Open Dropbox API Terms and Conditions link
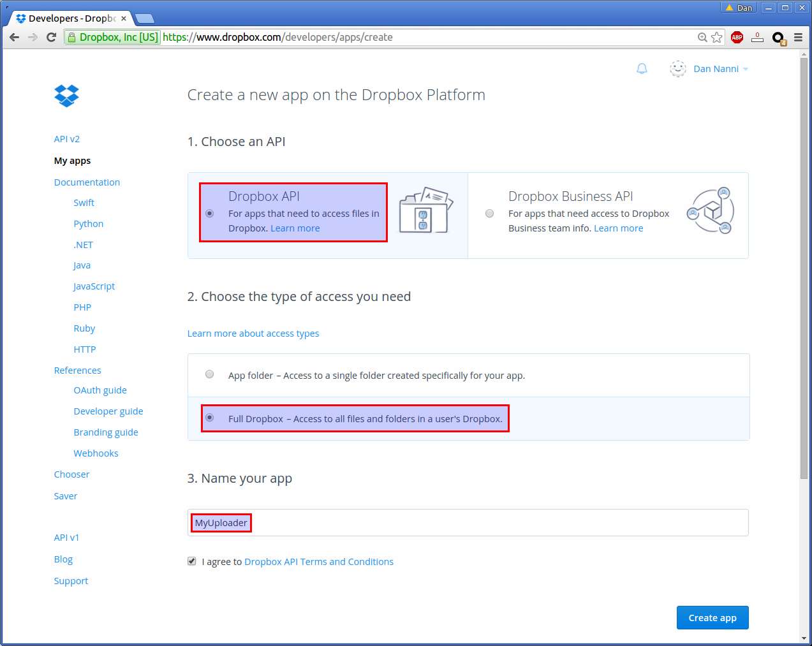Screen dimensions: 812x646 coord(319,562)
